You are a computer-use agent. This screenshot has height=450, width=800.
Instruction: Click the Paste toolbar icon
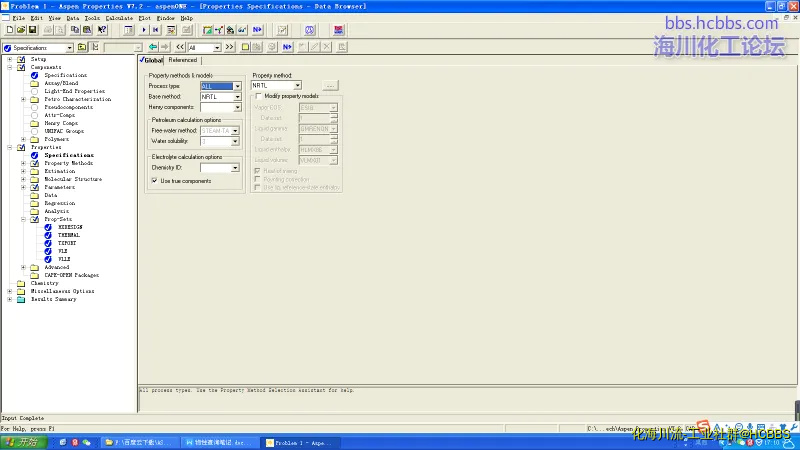tap(87, 30)
